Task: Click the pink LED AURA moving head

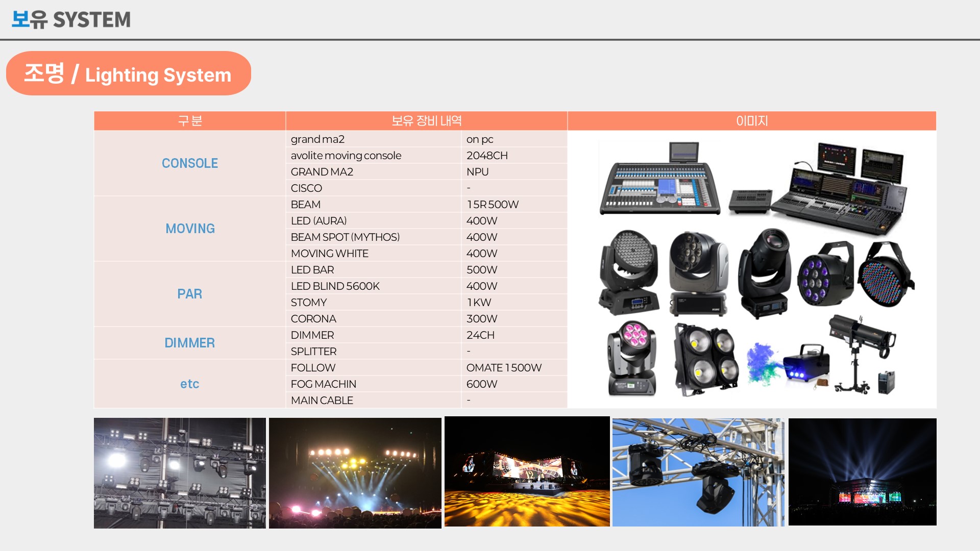Action: coord(632,358)
